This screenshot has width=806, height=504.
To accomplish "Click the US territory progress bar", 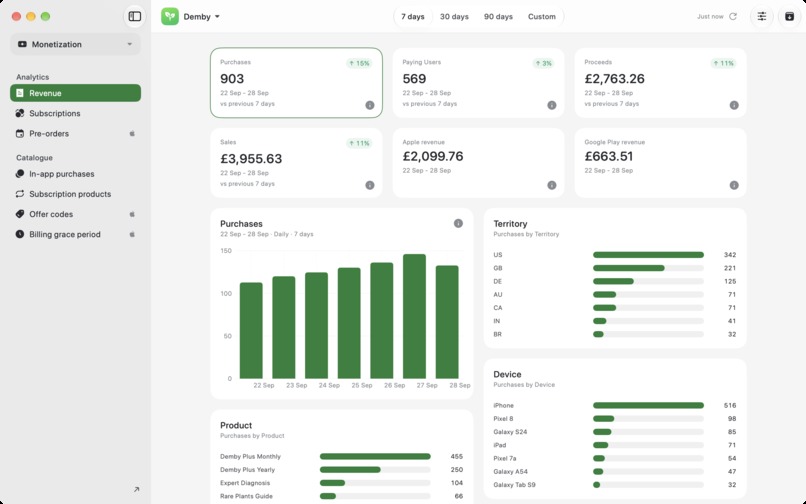I will click(648, 255).
